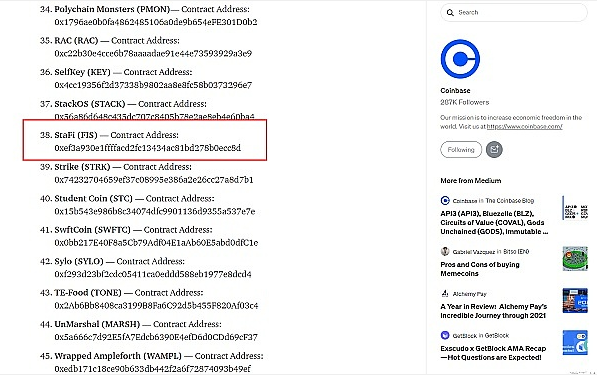Focus the Search input field
Viewport: 597px width, 379px height.
[514, 13]
